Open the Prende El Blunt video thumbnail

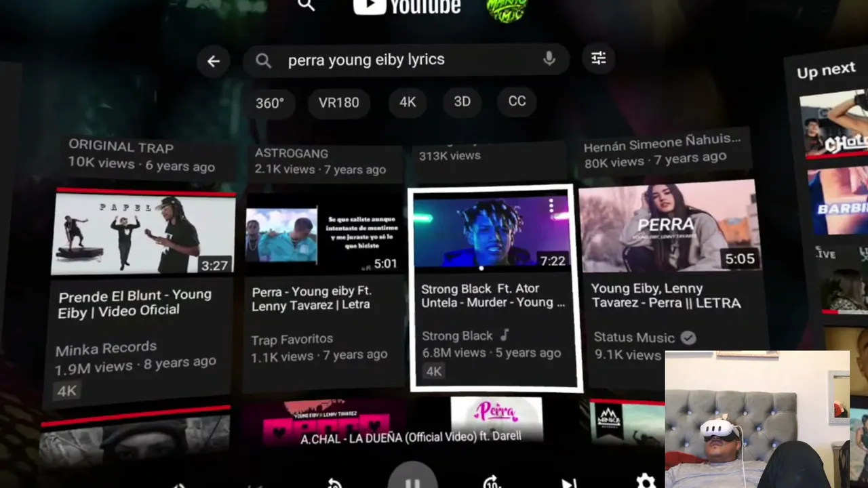coord(142,232)
